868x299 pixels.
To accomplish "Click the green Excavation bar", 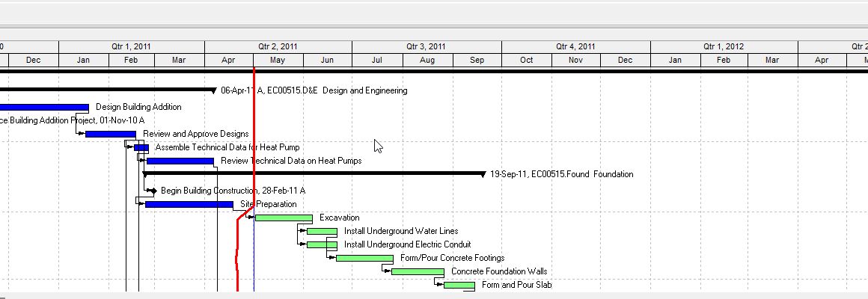I will point(284,218).
